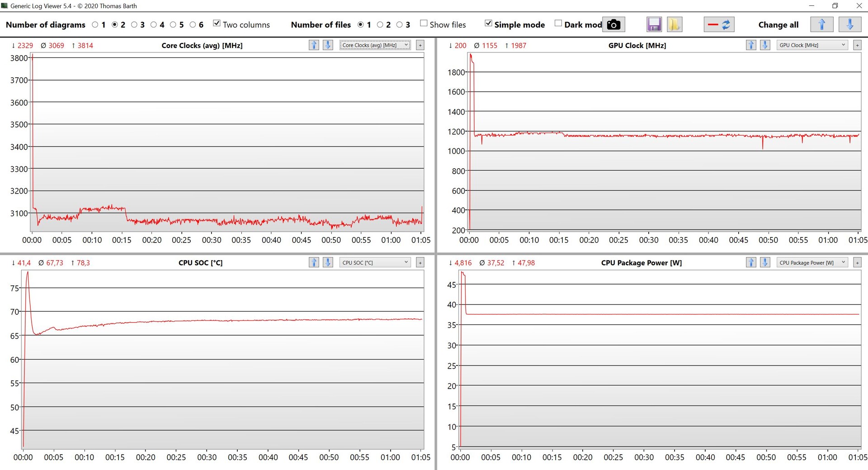
Task: Toggle the Two columns checkbox
Action: tap(217, 24)
